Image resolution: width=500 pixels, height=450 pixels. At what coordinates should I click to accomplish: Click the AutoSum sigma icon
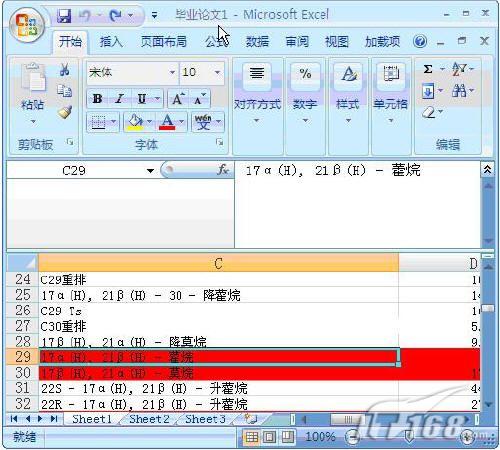(428, 69)
